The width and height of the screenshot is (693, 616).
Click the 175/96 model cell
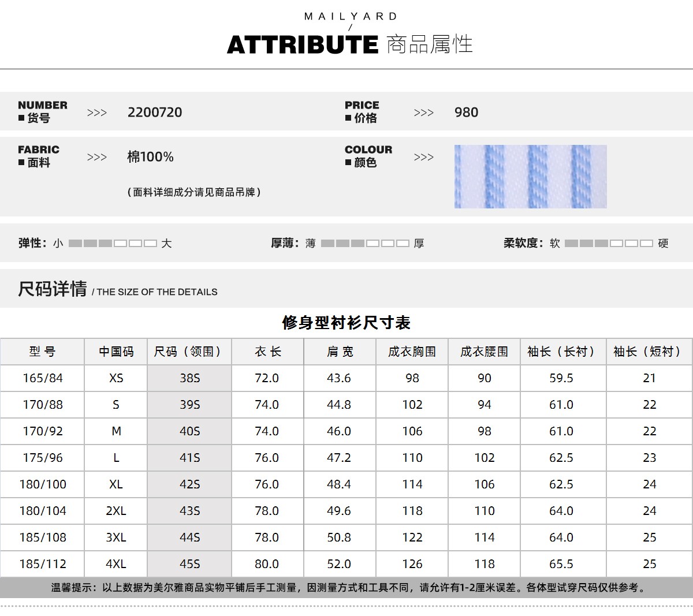pos(43,458)
